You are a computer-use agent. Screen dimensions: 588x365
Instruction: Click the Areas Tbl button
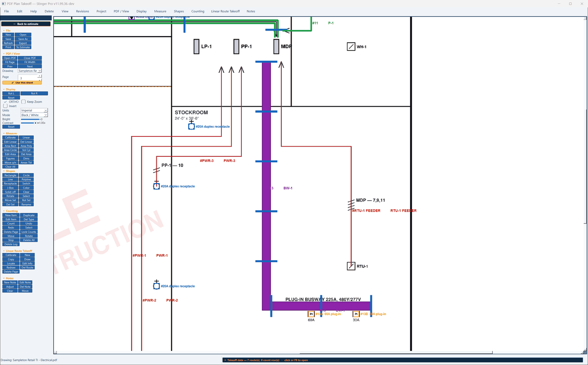click(26, 163)
